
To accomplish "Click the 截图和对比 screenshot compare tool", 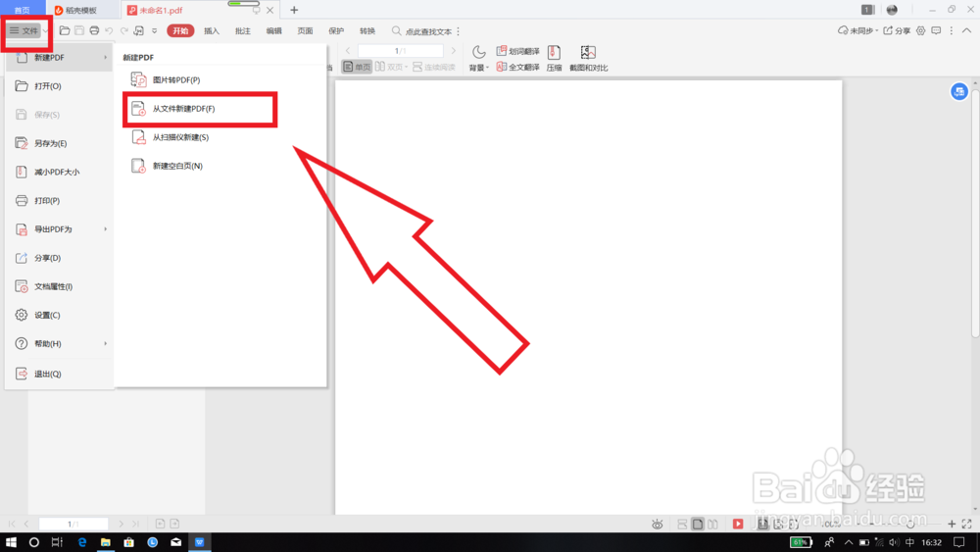I will (588, 59).
